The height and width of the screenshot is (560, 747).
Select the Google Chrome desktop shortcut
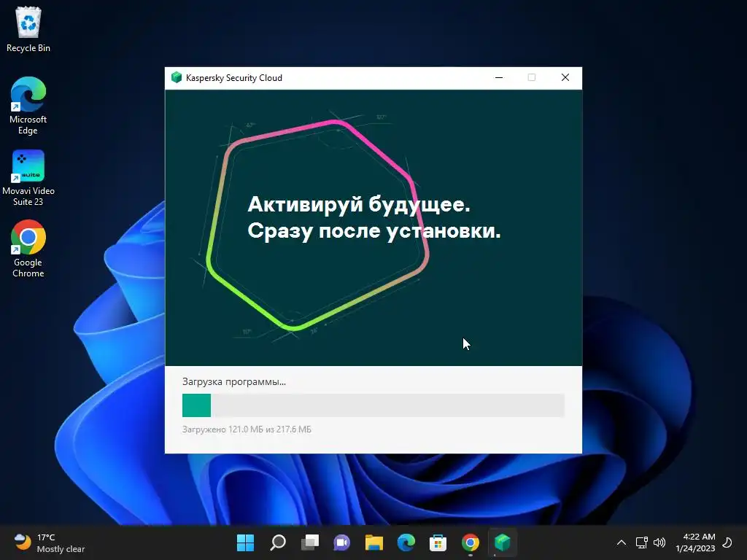coord(28,249)
